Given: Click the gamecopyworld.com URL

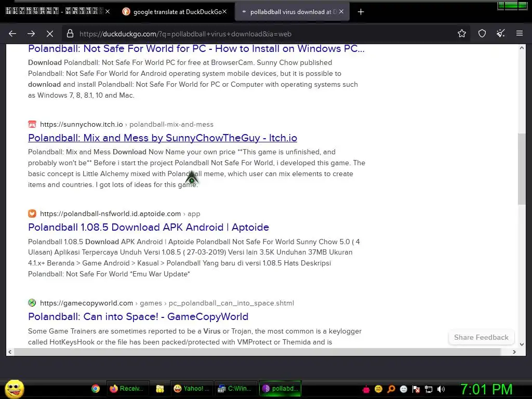Looking at the screenshot, I should [87, 303].
